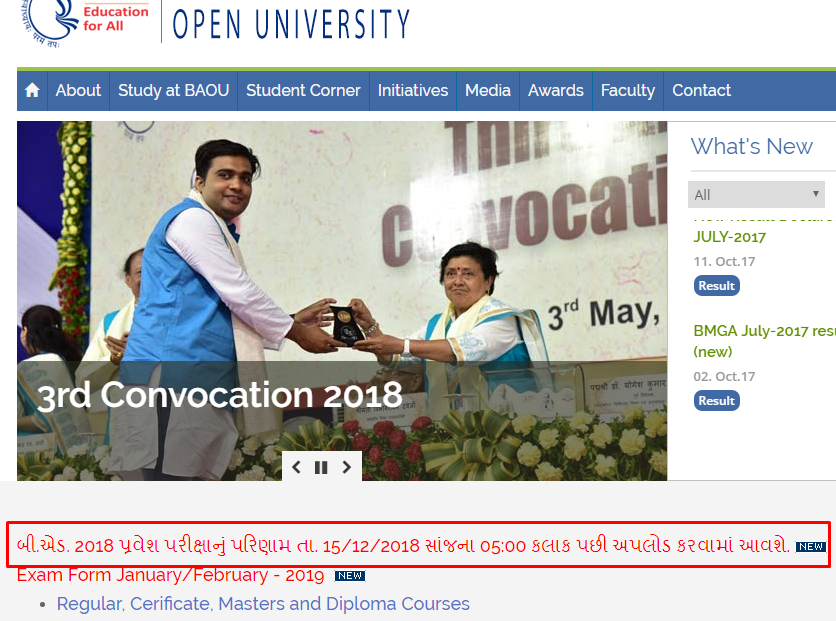
Task: Click the 3rd Convocation 2018 banner image
Action: (x=342, y=301)
